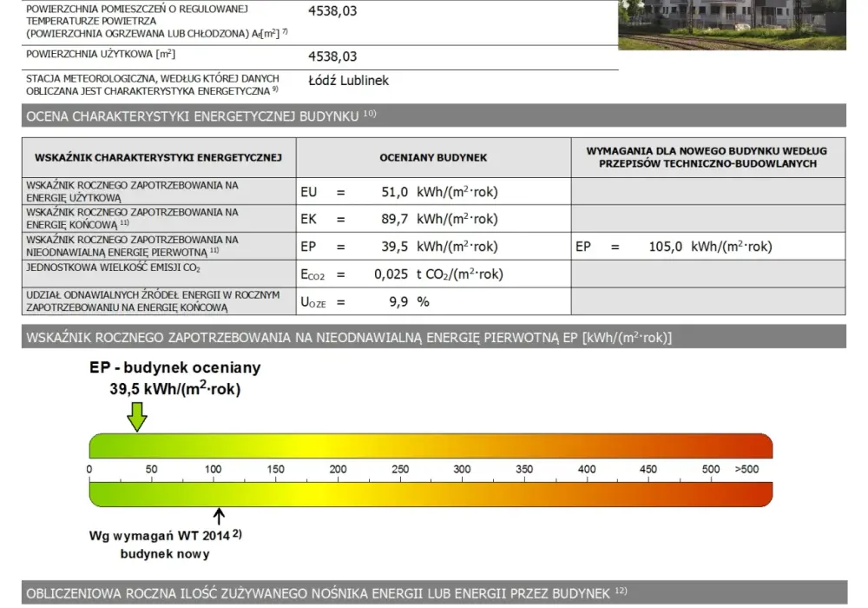Select the station name Łódź Lublinek
This screenshot has height=608, width=868.
(349, 81)
